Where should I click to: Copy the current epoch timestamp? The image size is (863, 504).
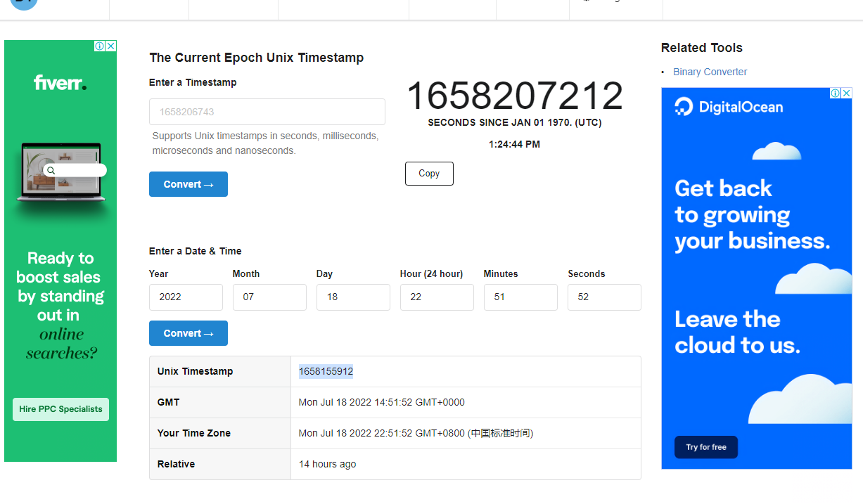429,174
